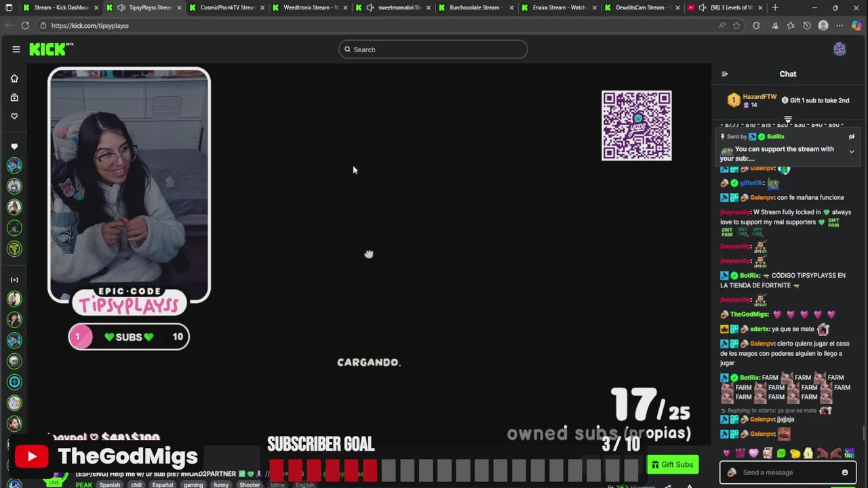The height and width of the screenshot is (488, 868).
Task: Click the 'Replying to xdartx' reply reference
Action: 776,411
